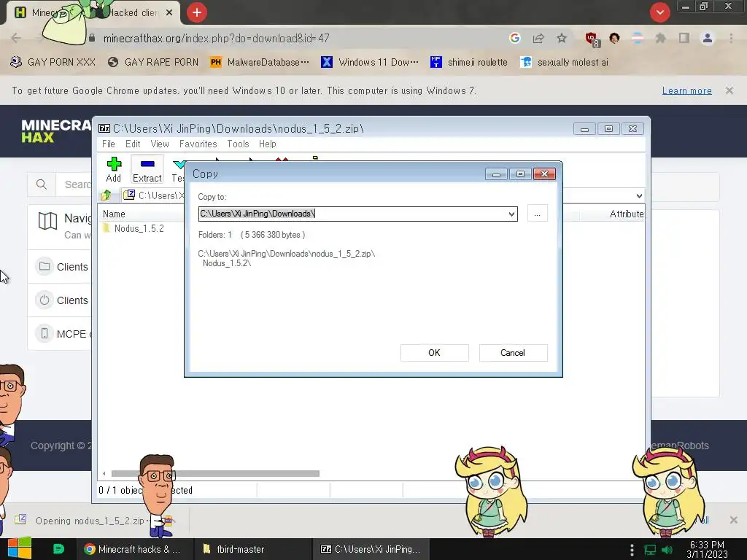Toggle the Chrome side panel icon
The height and width of the screenshot is (560, 747).
(x=684, y=38)
